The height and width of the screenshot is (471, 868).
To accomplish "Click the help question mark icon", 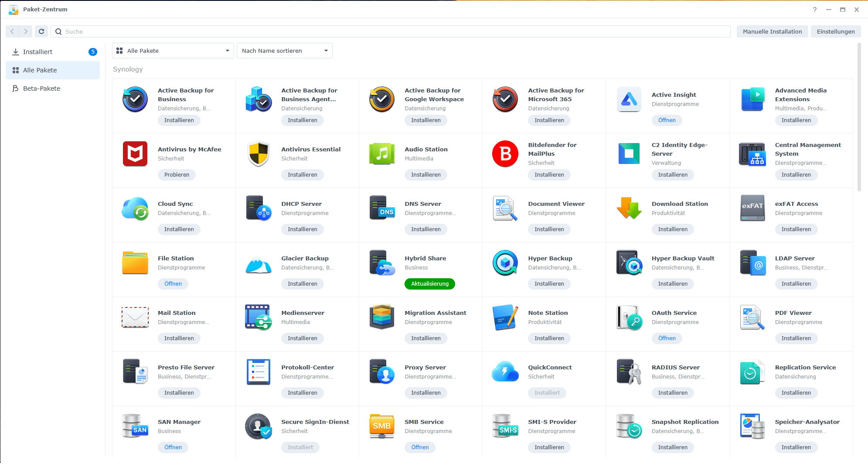I will tap(815, 10).
